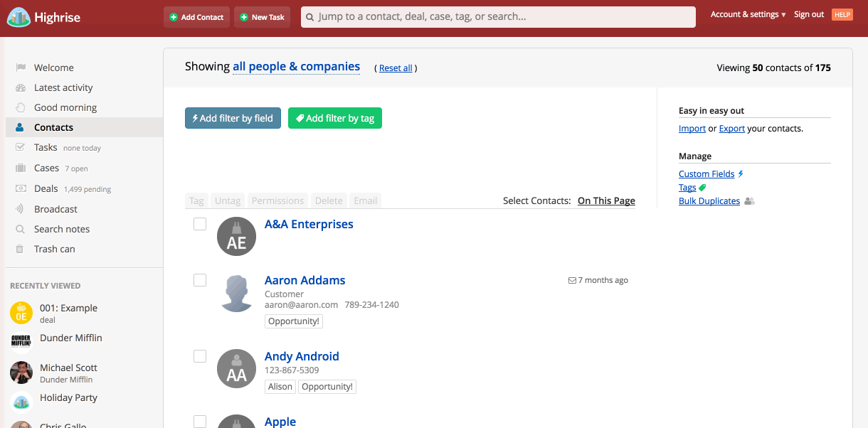Click the Broadcast signal icon in sidebar
Viewport: 868px width, 428px height.
pyautogui.click(x=21, y=209)
